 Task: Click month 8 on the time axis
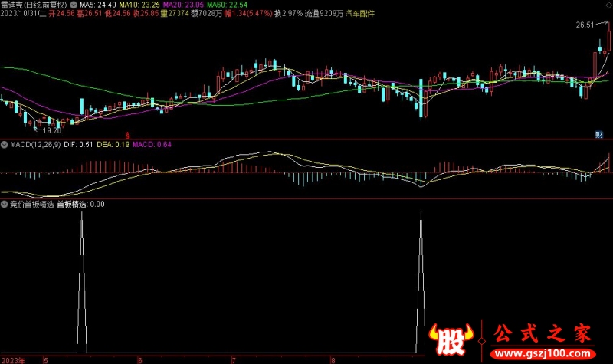coord(333,360)
